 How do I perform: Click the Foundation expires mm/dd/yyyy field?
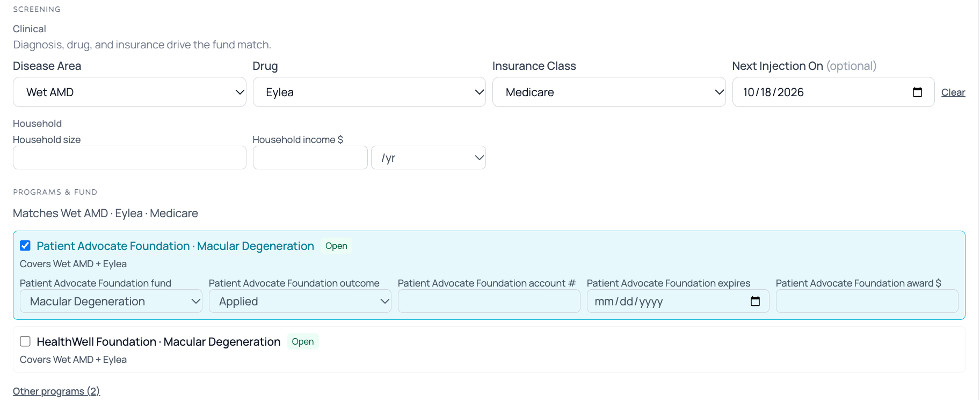click(678, 301)
